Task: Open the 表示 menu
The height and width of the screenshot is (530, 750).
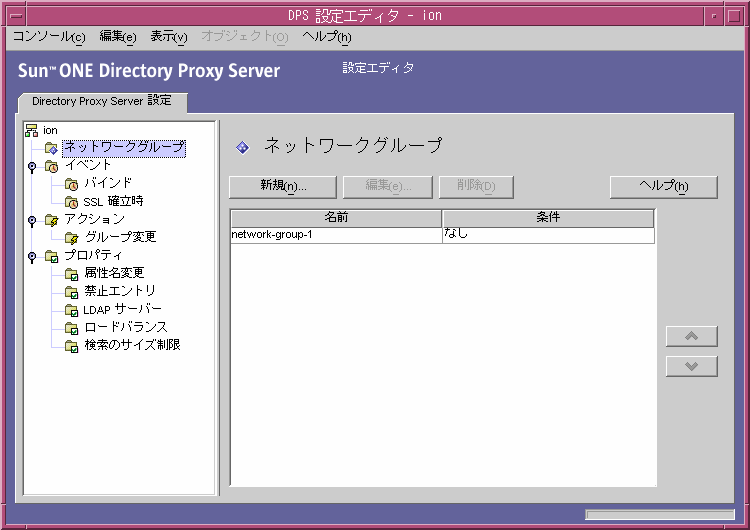Action: 169,36
